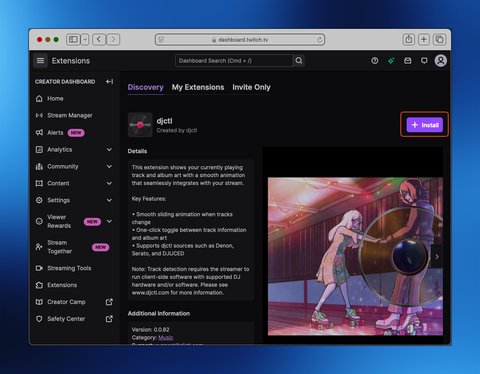Click the green sparkle icon in header
The height and width of the screenshot is (374, 480).
click(391, 61)
